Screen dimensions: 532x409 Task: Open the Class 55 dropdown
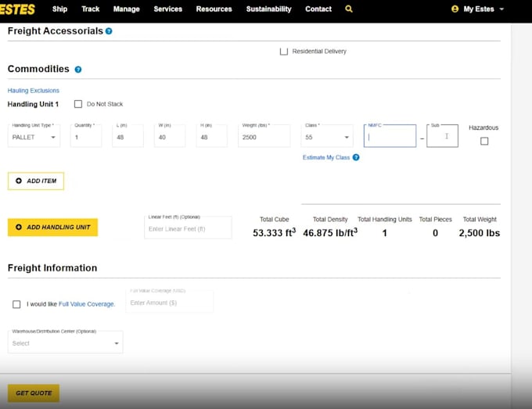click(x=327, y=136)
